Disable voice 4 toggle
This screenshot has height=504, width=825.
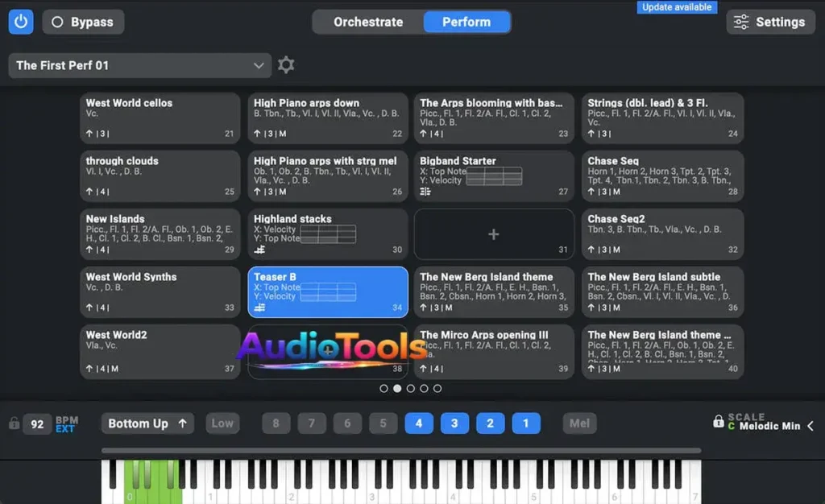pos(419,423)
